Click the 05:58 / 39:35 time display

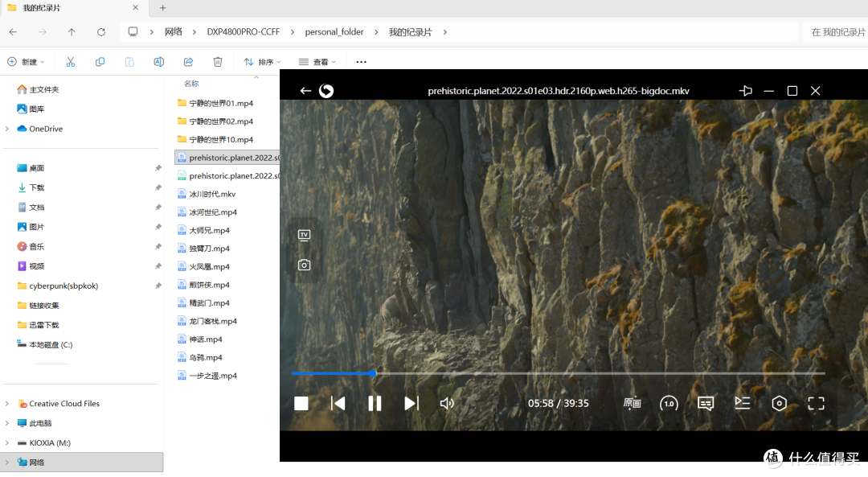[x=558, y=403]
